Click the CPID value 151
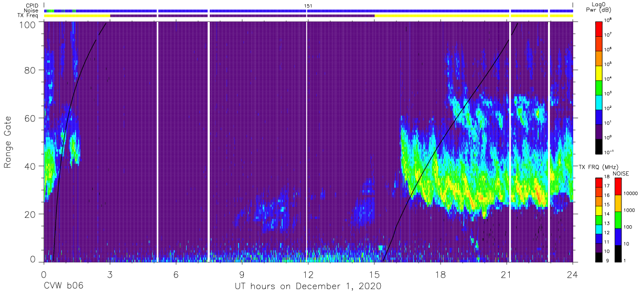 point(309,5)
